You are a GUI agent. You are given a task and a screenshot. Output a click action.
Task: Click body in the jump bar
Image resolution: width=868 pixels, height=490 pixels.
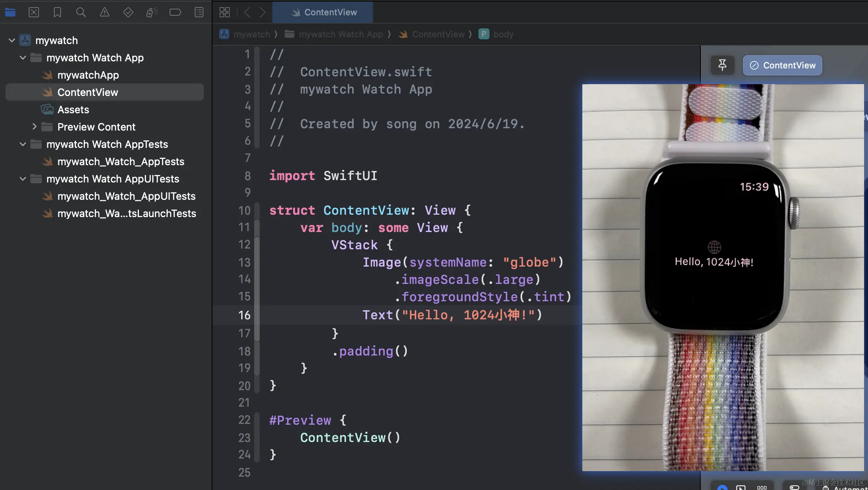(503, 34)
